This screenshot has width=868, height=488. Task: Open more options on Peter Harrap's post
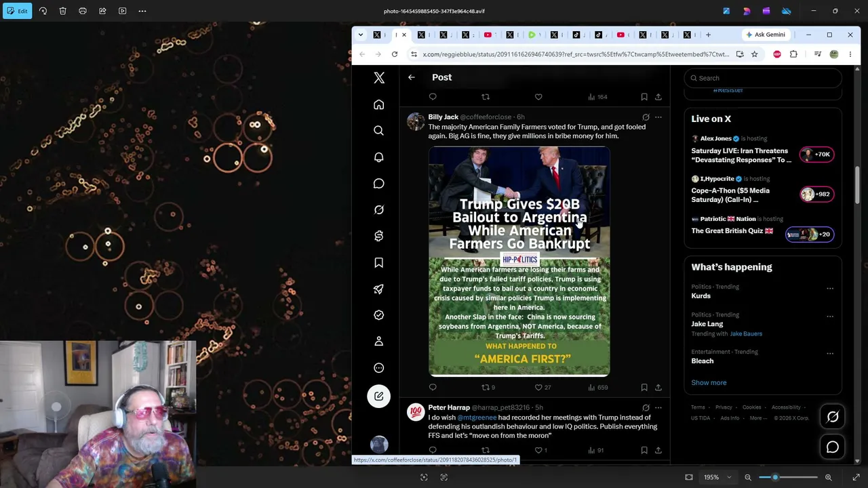click(x=658, y=408)
